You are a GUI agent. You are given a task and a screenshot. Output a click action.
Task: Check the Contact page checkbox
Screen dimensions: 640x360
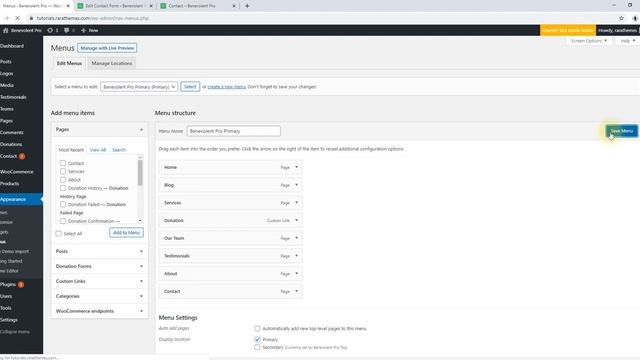(x=63, y=163)
